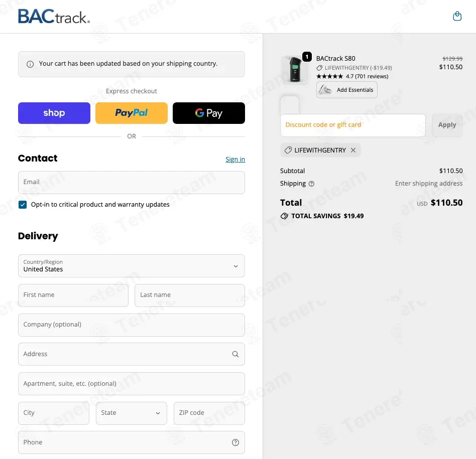Expand the State dropdown
This screenshot has width=476, height=459.
132,413
